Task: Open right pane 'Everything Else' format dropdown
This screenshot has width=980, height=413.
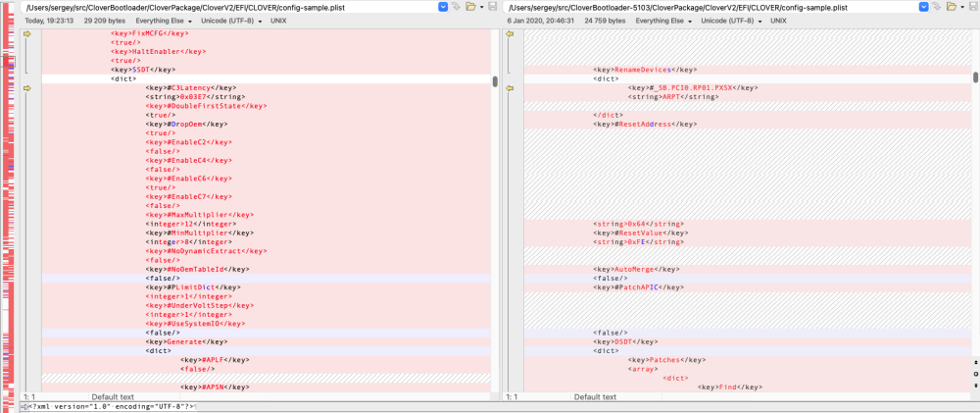Action: [663, 21]
